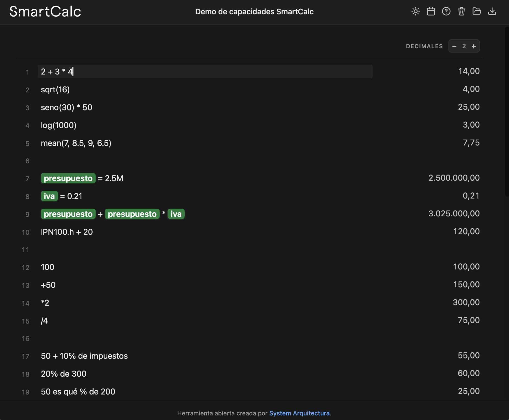The width and height of the screenshot is (509, 420).
Task: Increase decimals with plus button
Action: coord(474,46)
